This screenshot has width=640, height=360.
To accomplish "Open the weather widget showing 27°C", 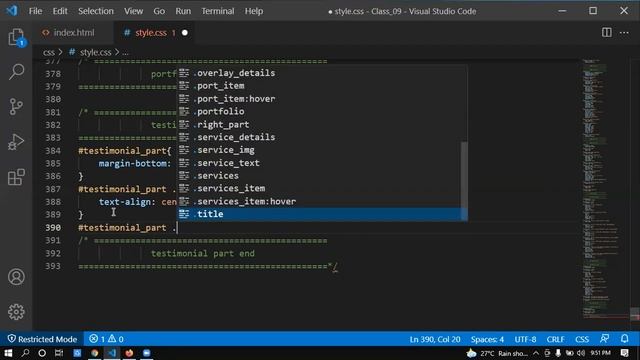I will point(498,353).
